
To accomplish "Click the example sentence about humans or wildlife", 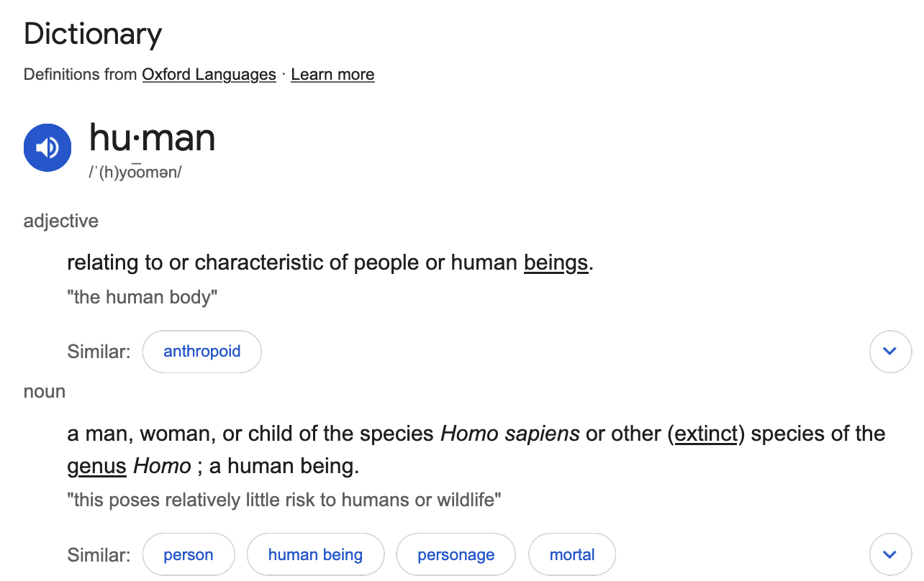I will 284,500.
